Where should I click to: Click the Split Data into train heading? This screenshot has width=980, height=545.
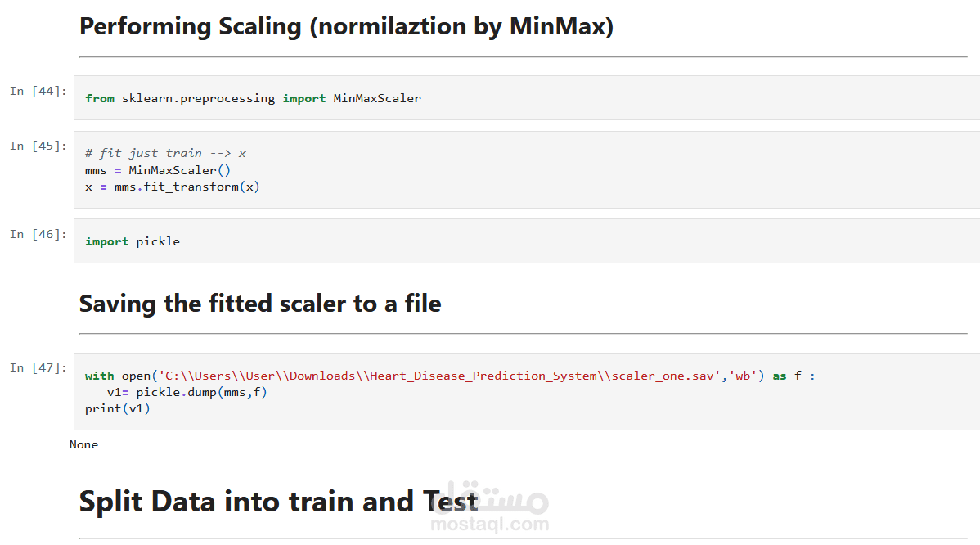(279, 502)
